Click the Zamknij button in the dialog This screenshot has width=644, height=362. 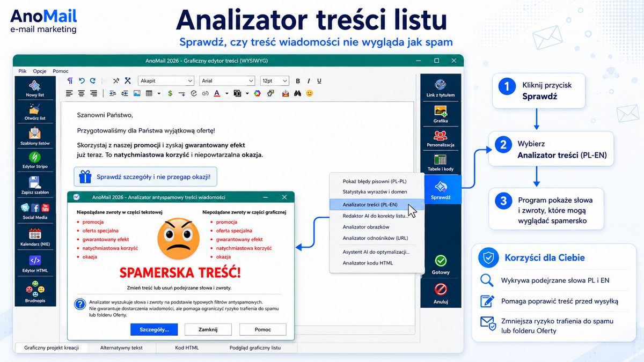pos(208,329)
